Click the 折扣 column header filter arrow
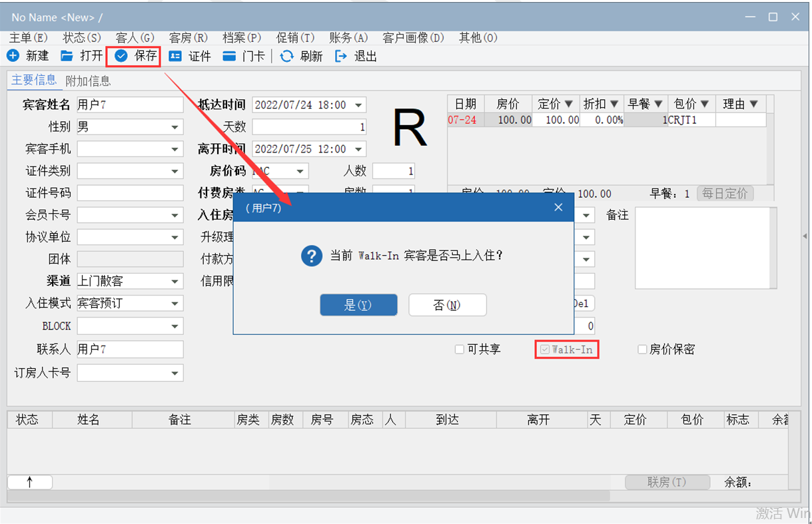812x524 pixels. tap(614, 104)
